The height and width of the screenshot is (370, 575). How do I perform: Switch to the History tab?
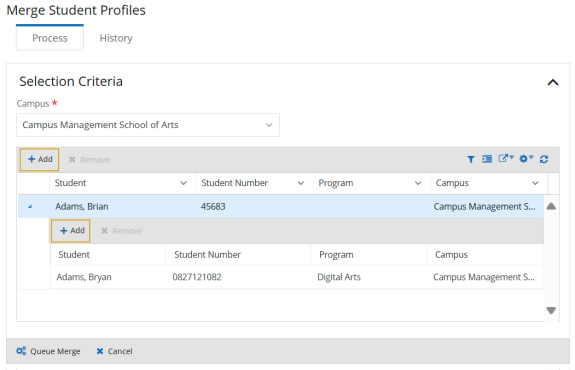point(116,38)
